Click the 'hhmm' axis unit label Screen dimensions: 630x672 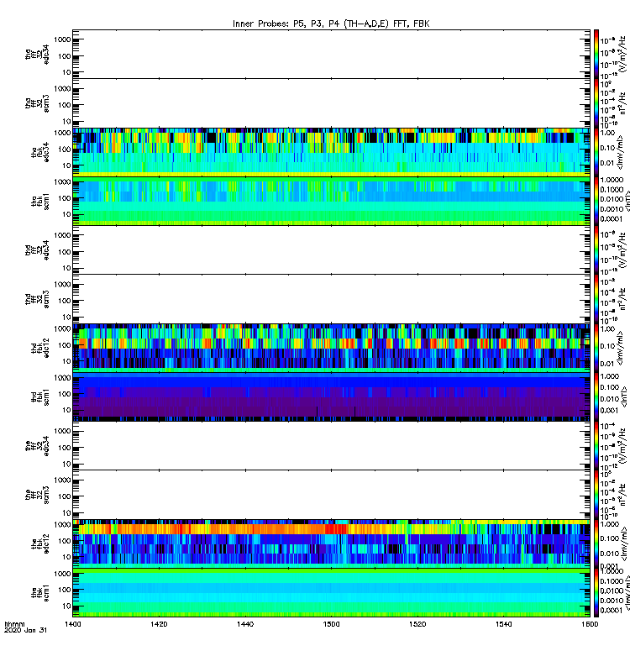(14, 624)
